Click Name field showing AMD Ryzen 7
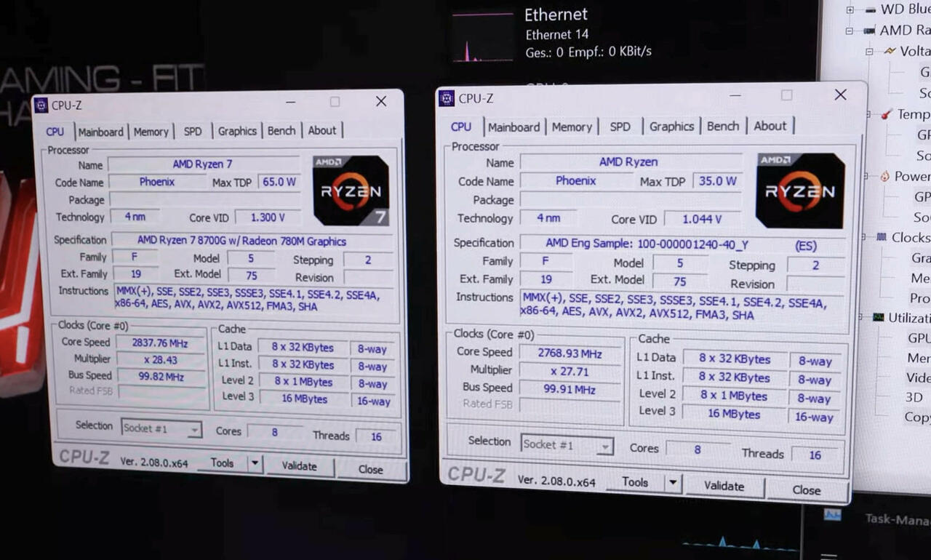931x560 pixels. (203, 164)
